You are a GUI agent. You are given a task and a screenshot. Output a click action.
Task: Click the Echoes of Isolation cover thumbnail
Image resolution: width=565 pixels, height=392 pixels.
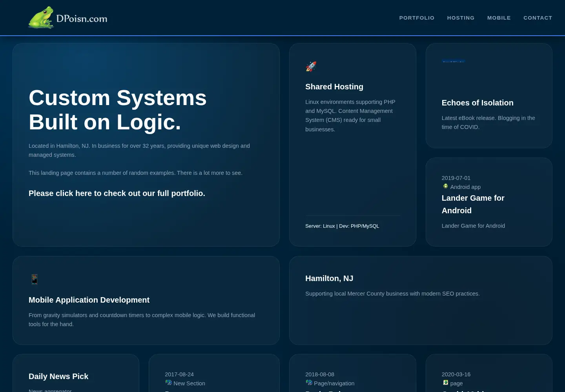(x=454, y=61)
